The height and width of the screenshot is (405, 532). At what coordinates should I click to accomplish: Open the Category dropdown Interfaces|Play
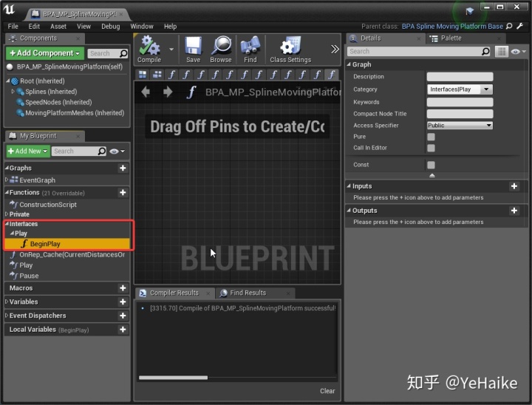[460, 89]
